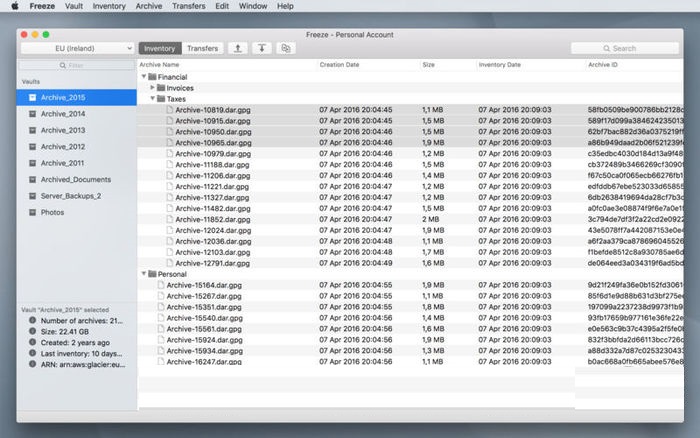Screen dimensions: 700x438
Task: Sort by Creation Date column header
Action: pyautogui.click(x=368, y=65)
